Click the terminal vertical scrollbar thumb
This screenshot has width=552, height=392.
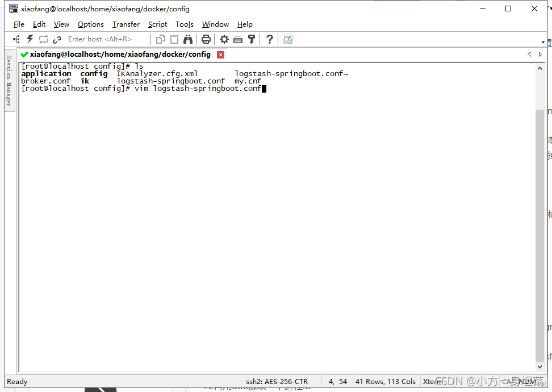(x=540, y=235)
